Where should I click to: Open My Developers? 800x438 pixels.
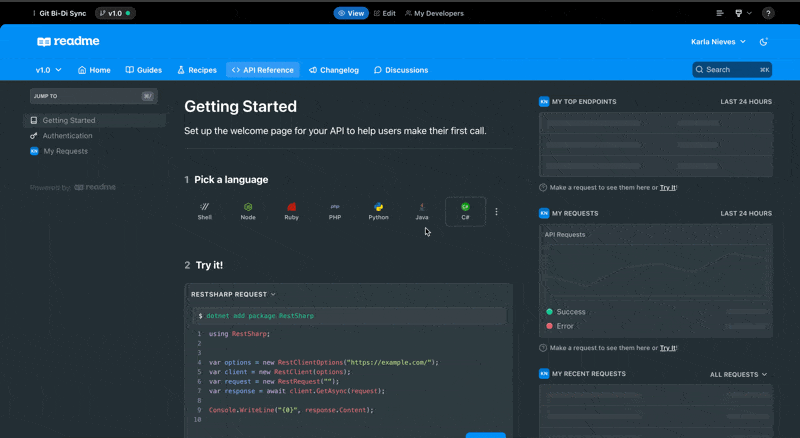[x=434, y=13]
